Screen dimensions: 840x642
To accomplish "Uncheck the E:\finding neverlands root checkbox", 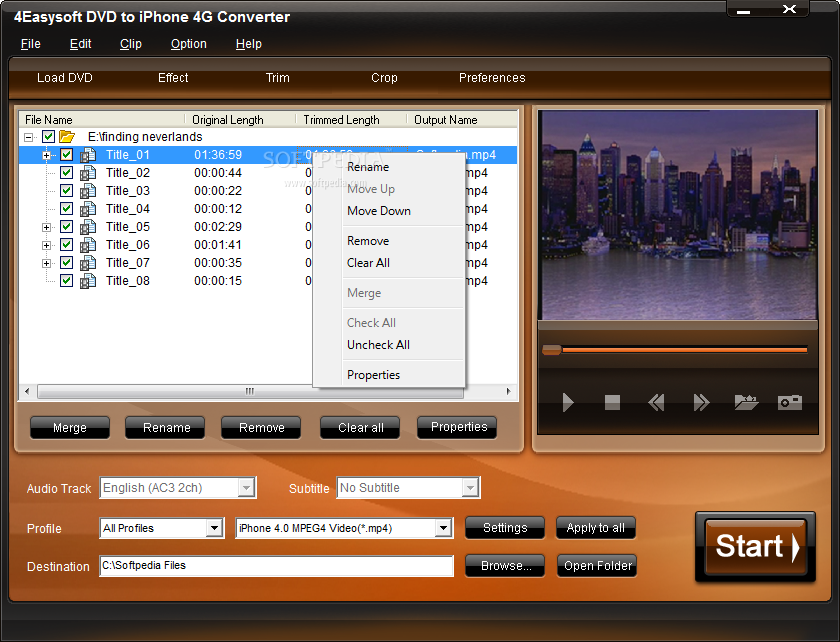I will click(48, 137).
